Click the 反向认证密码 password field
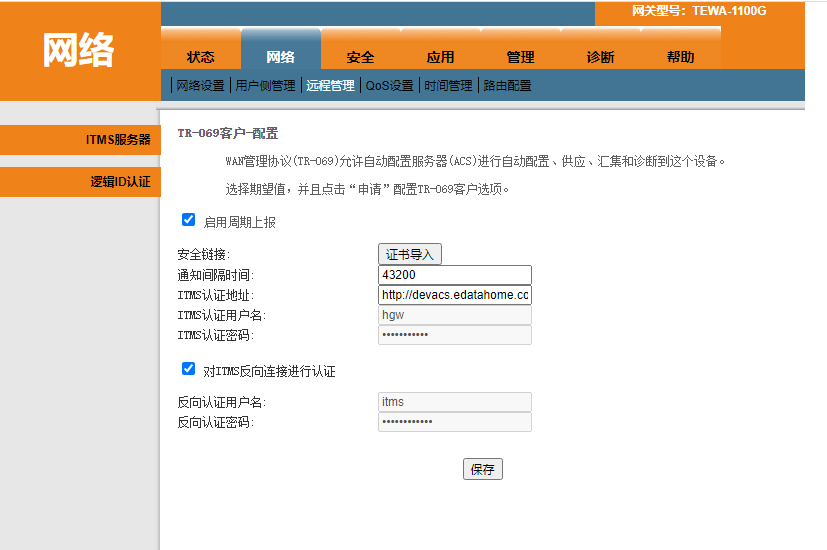Viewport: 827px width, 550px height. tap(455, 422)
